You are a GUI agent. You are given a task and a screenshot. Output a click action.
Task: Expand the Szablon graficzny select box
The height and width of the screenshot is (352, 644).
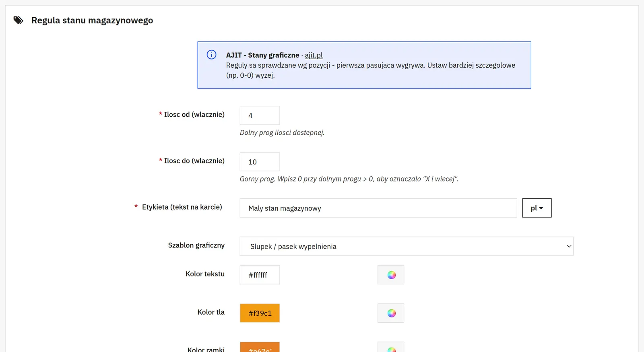[407, 246]
